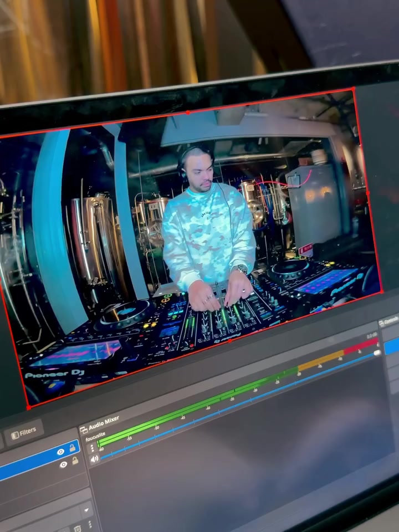The image size is (399, 532).
Task: Mute foucuslite with the speaker icon
Action: 94,459
